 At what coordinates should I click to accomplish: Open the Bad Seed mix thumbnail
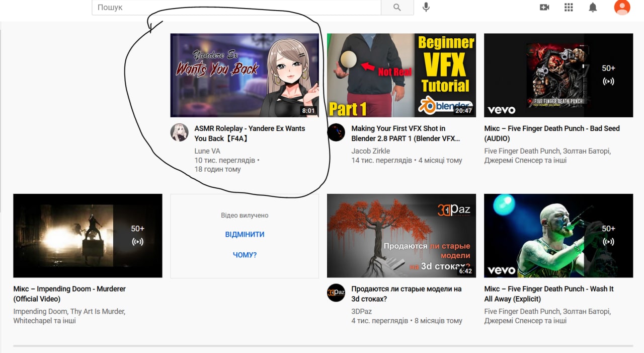558,75
